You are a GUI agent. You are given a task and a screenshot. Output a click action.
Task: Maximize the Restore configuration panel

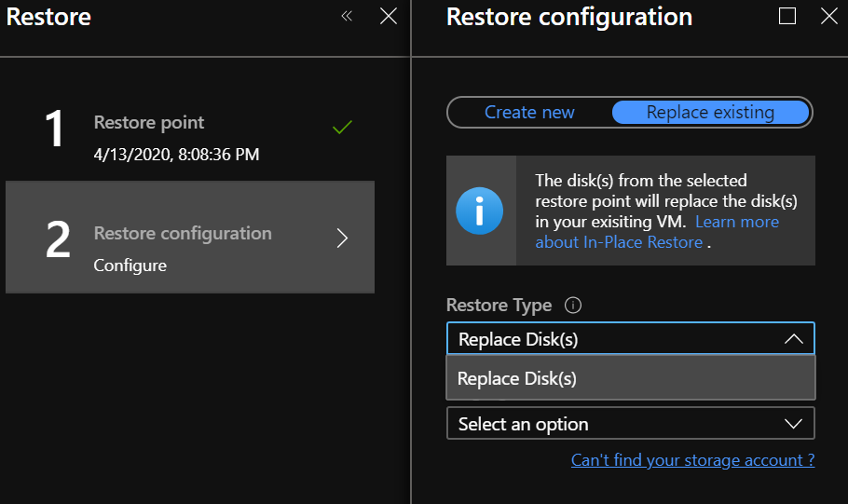pyautogui.click(x=787, y=16)
